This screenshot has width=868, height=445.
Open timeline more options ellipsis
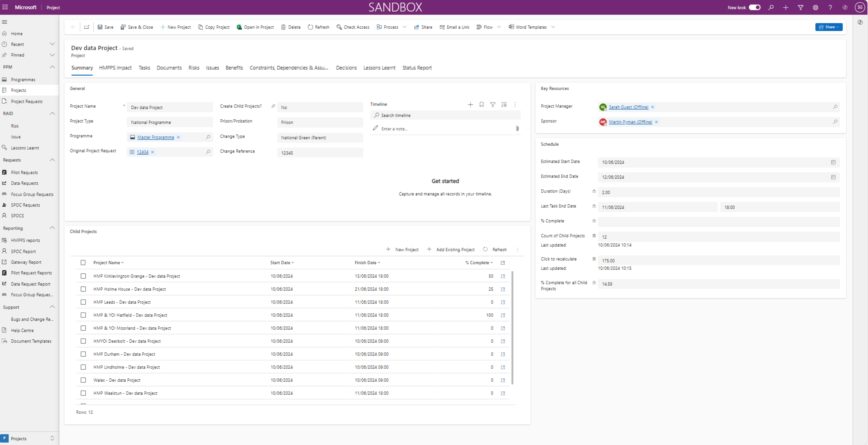[515, 105]
